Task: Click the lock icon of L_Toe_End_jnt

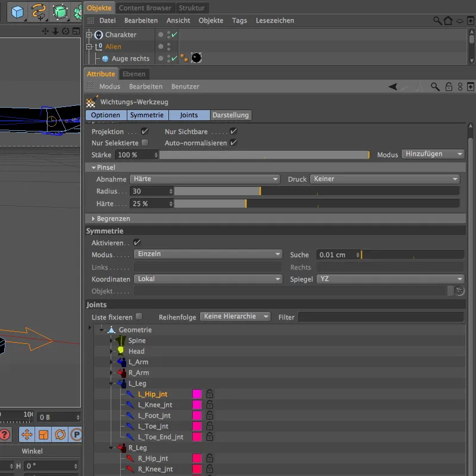Action: 209,437
